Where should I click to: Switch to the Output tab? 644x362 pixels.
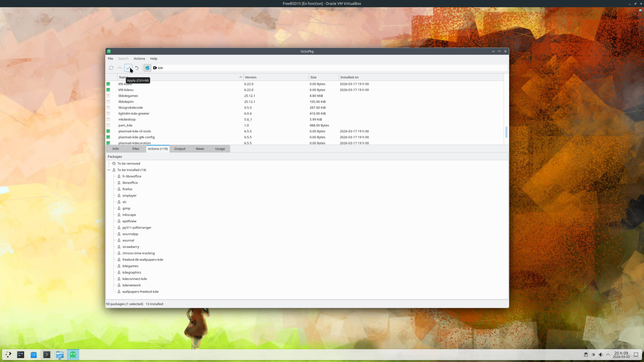pos(180,149)
